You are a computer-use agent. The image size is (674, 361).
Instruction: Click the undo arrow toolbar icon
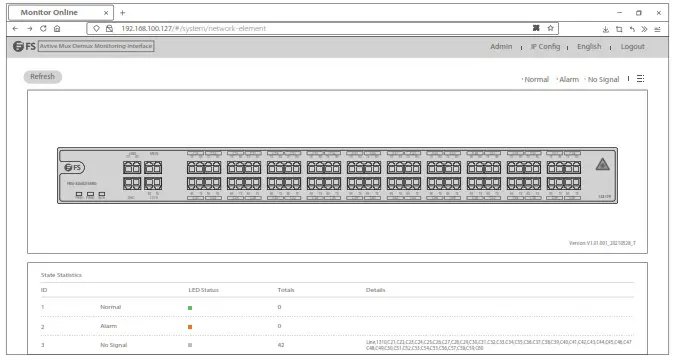(x=632, y=29)
